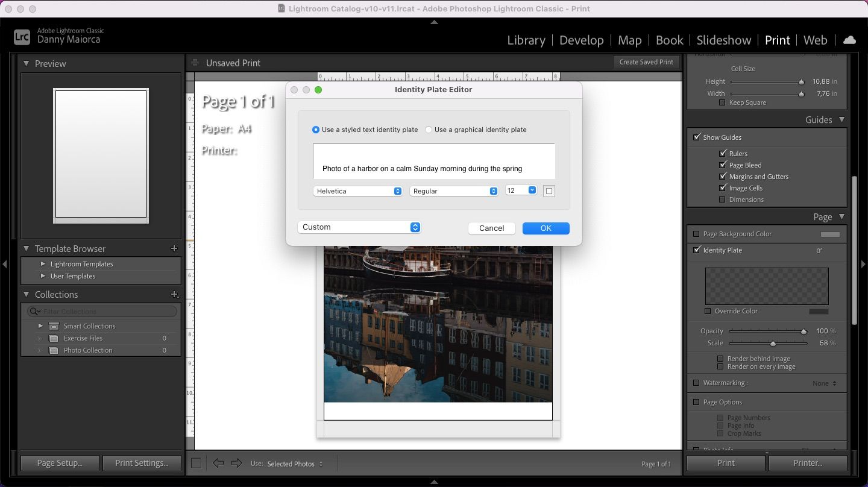Image resolution: width=868 pixels, height=487 pixels.
Task: Collapse the left panel group arrow
Action: 5,264
